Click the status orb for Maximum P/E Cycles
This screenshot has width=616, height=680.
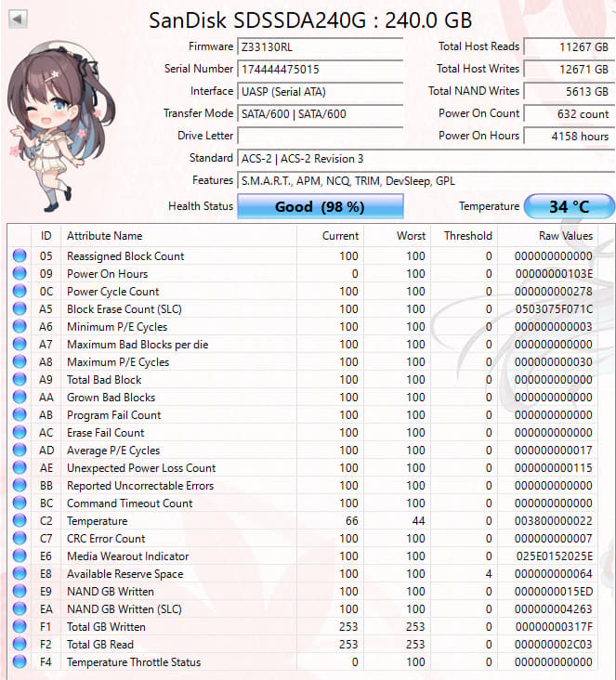coord(20,361)
